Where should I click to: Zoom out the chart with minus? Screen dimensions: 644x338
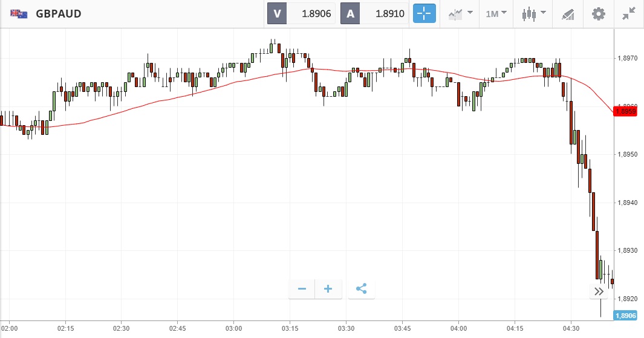pyautogui.click(x=302, y=289)
